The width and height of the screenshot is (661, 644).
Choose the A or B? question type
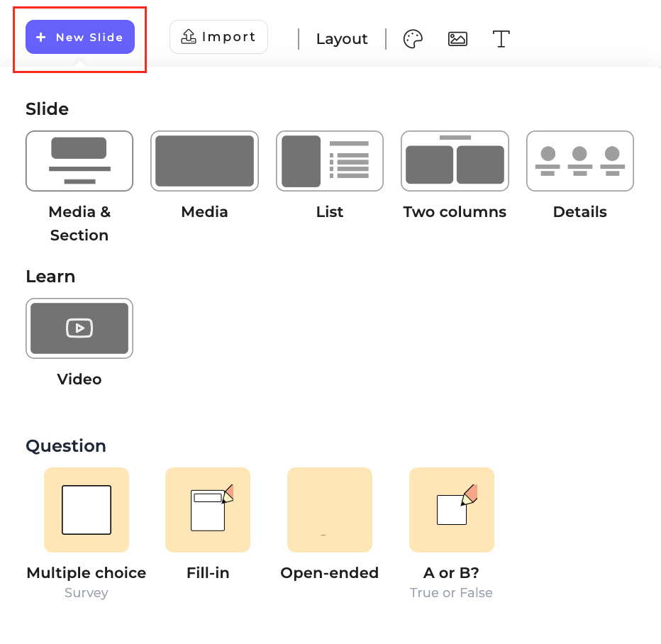pos(452,510)
